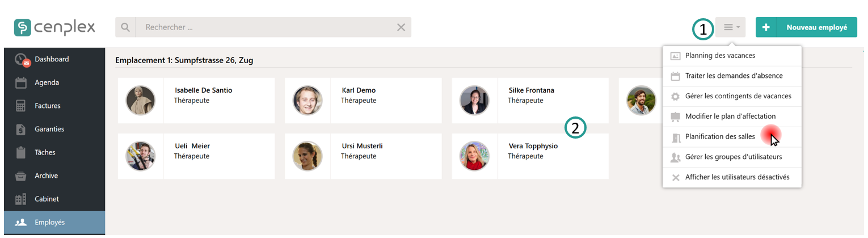Clear the search field with X icon
Viewport: 868px width, 238px height.
(x=401, y=27)
